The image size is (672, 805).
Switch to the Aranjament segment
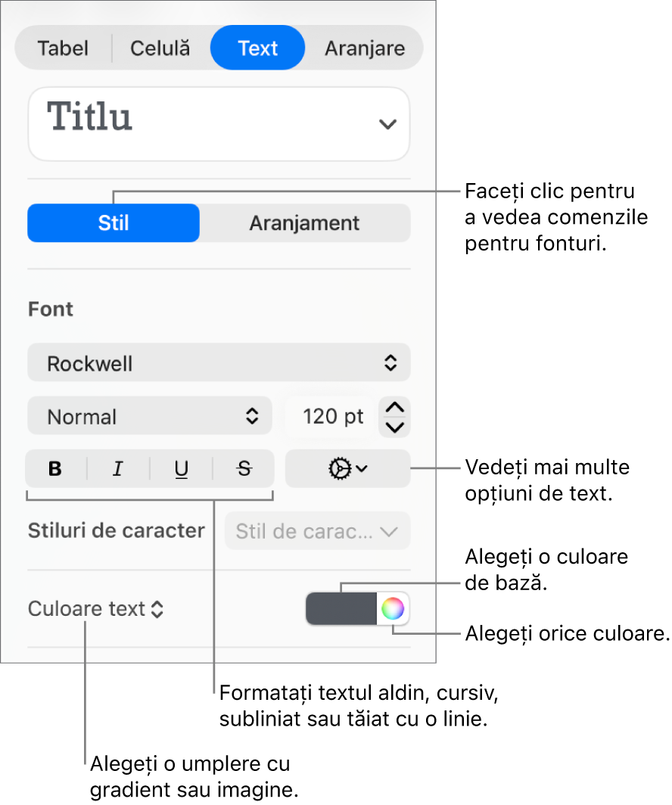tap(305, 223)
